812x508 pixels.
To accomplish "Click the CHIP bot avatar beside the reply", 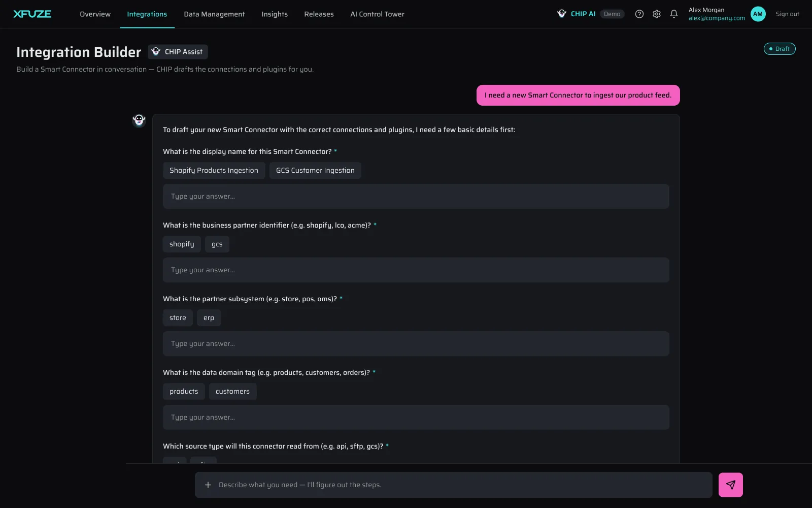I will (x=139, y=120).
